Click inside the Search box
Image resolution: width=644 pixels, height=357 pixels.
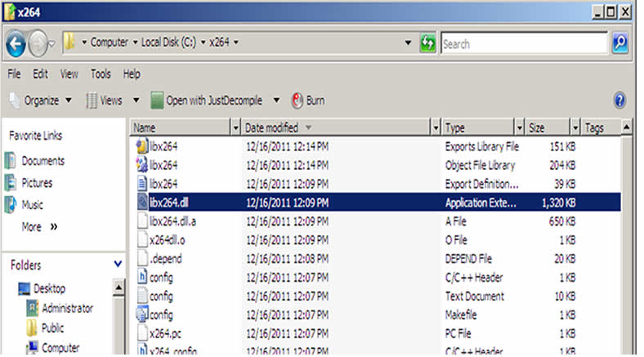click(x=525, y=43)
